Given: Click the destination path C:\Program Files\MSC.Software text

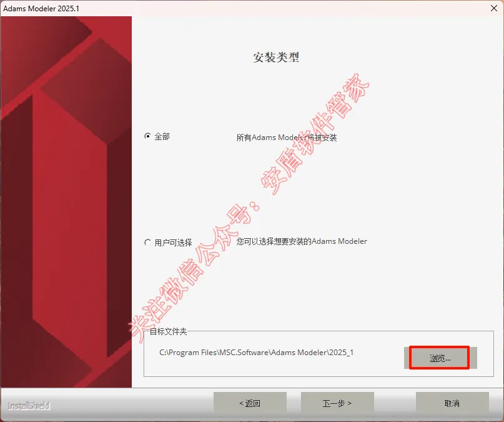Looking at the screenshot, I should pos(256,353).
